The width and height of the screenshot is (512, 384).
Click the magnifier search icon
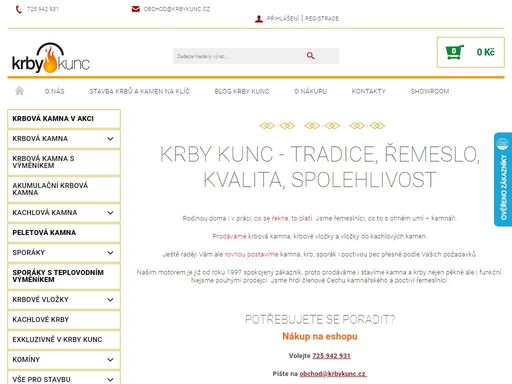[310, 56]
